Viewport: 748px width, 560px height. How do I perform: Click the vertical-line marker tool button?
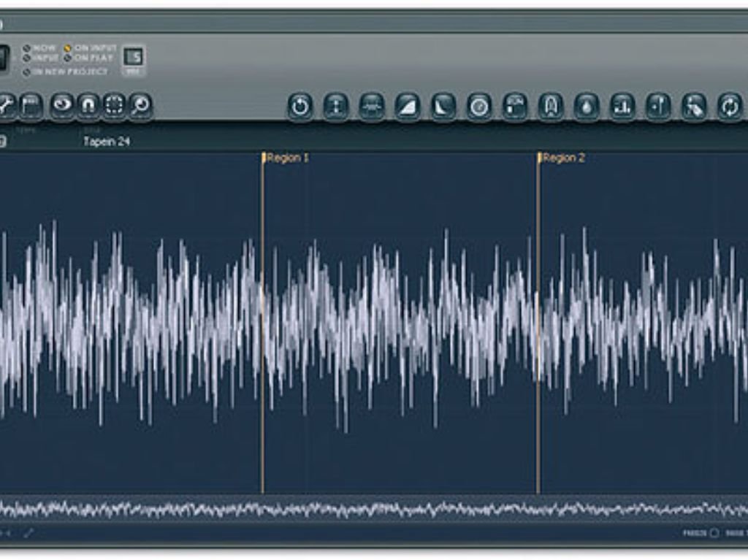(658, 107)
